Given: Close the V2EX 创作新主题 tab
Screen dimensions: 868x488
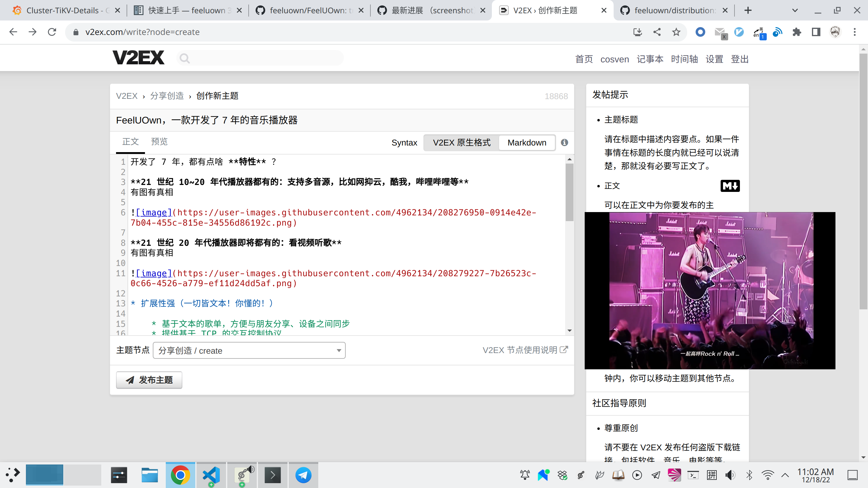Looking at the screenshot, I should [x=604, y=11].
